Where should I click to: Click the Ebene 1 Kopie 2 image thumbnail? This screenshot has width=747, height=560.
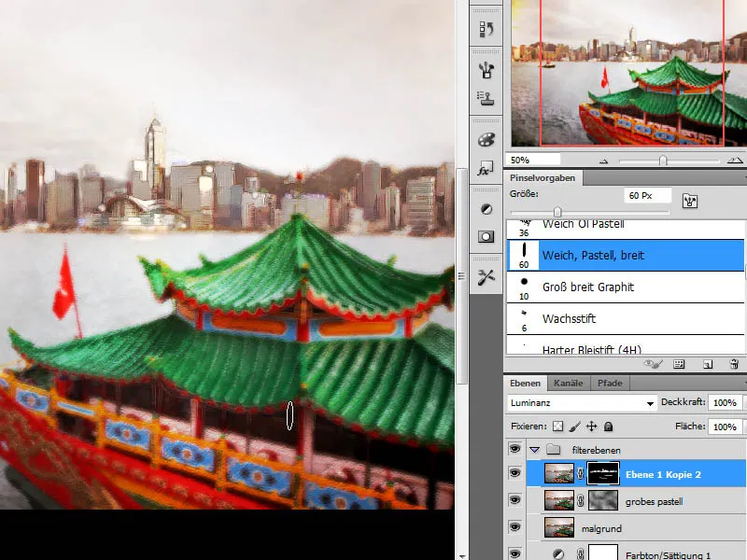click(559, 473)
